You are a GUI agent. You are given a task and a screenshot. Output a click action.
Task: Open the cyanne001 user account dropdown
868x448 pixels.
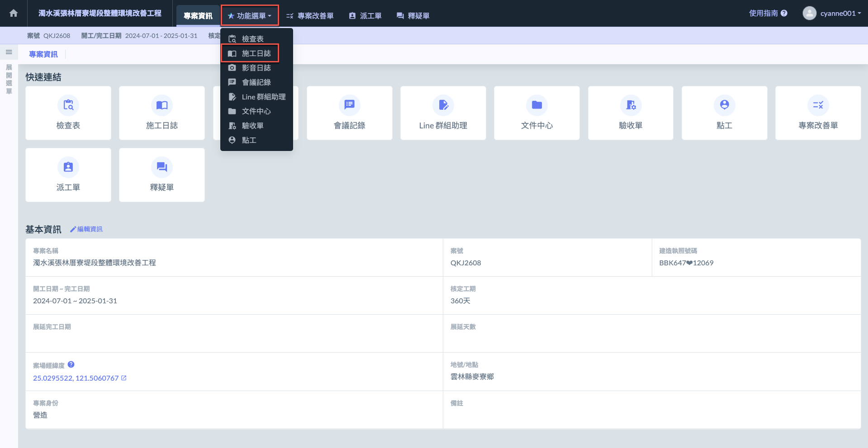832,13
